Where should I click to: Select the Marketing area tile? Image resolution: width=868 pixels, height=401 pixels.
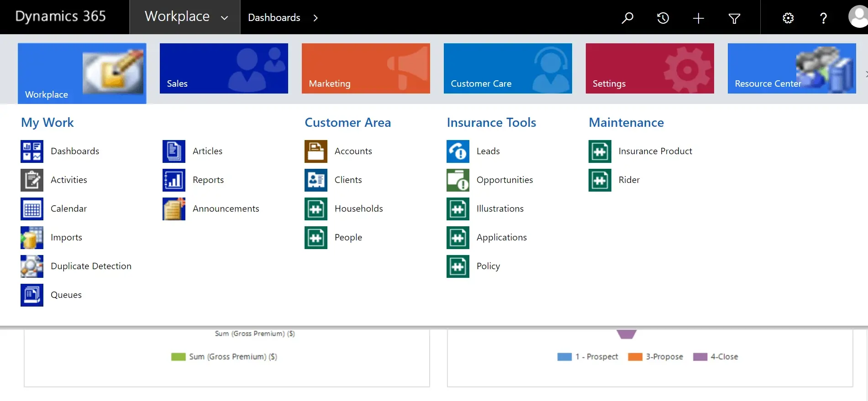click(366, 68)
